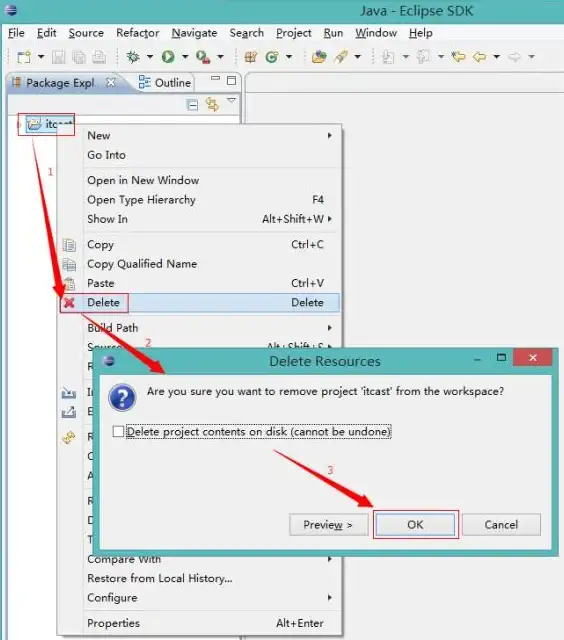Open the Edit menu
The width and height of the screenshot is (564, 640).
(47, 33)
